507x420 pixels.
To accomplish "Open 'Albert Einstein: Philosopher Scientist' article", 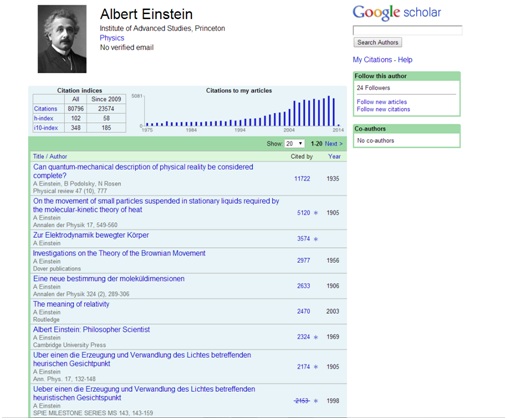I will point(91,329).
